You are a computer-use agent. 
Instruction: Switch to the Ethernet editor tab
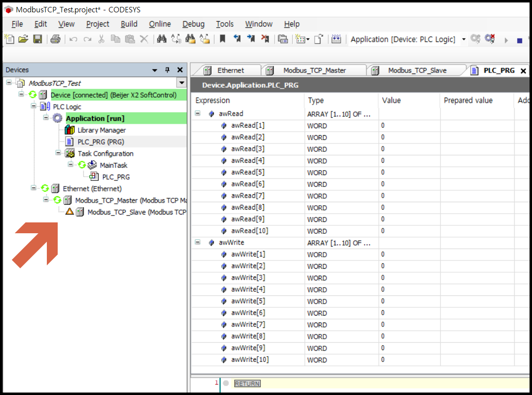pos(232,70)
